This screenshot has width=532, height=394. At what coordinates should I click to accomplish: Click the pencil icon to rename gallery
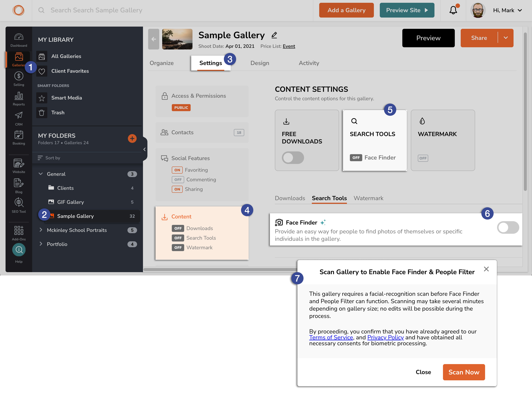[274, 35]
